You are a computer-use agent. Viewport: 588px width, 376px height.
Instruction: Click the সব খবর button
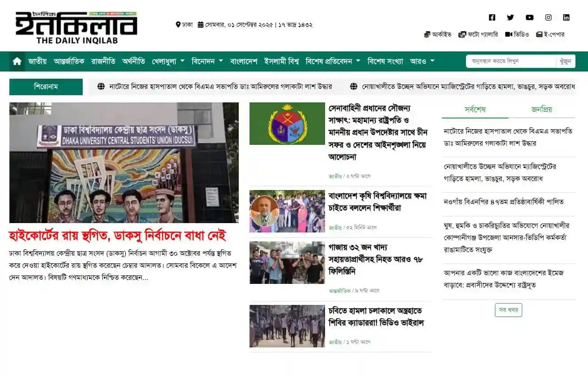(x=508, y=310)
